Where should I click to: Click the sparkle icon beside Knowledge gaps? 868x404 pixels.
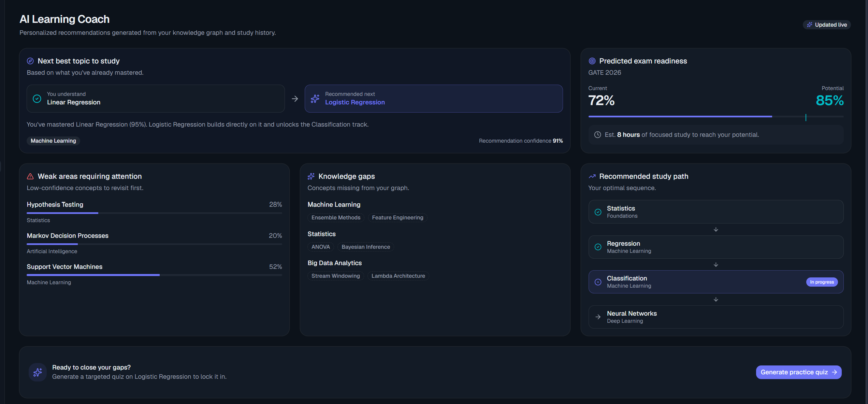(x=311, y=176)
